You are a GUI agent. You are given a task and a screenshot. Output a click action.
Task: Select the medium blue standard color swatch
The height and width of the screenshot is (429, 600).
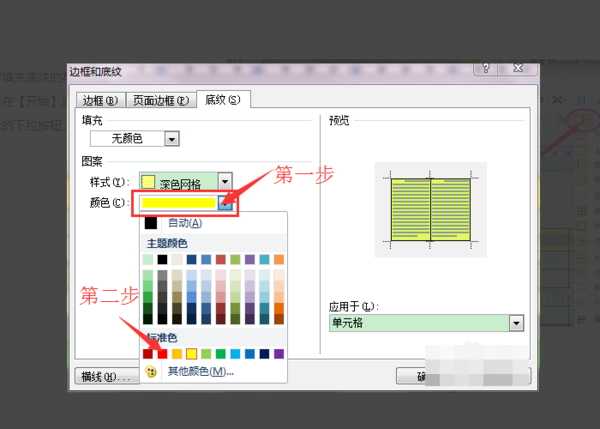click(x=249, y=354)
